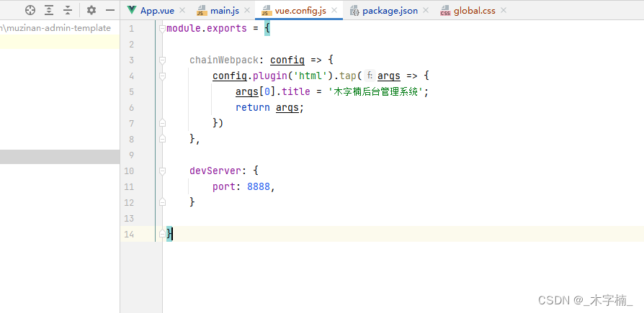Click the Vue file icon on App.vue tab

[x=132, y=11]
